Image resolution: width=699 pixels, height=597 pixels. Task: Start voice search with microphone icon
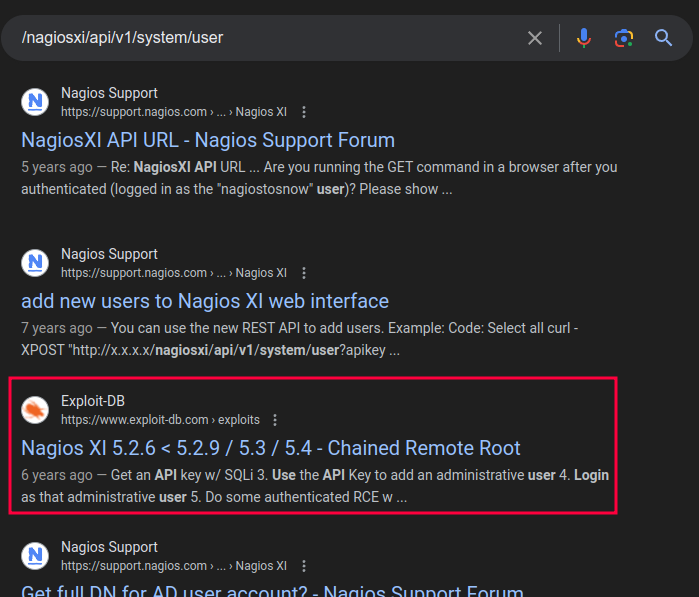584,38
